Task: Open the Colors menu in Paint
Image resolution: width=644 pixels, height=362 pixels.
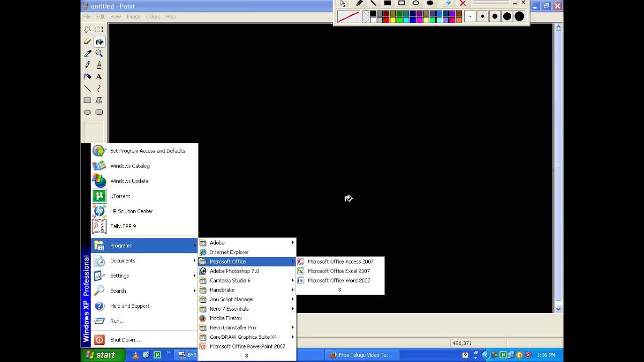Action: (x=153, y=17)
